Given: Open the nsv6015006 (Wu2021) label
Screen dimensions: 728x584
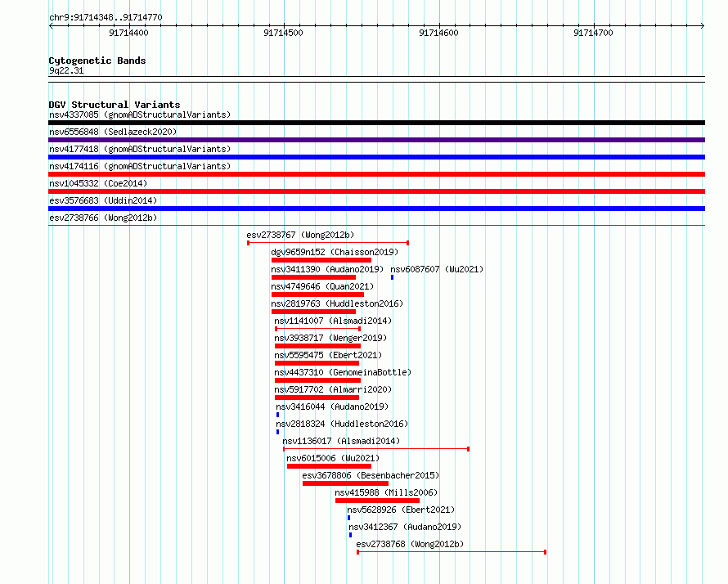Looking at the screenshot, I should [333, 458].
